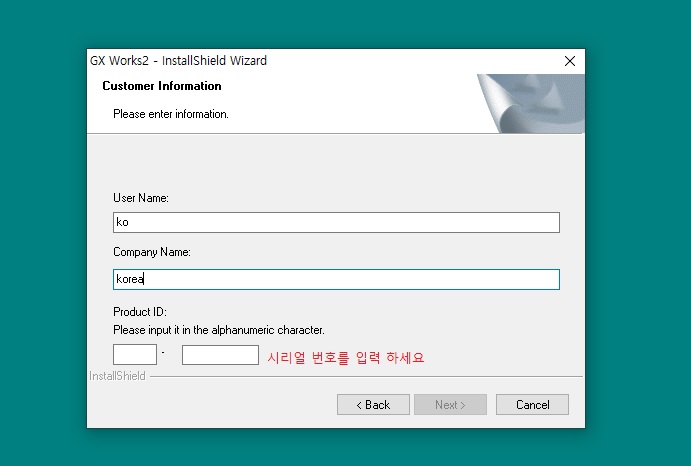Screen dimensions: 691x466
Task: Cancel the GX Works2 installation
Action: (x=532, y=404)
